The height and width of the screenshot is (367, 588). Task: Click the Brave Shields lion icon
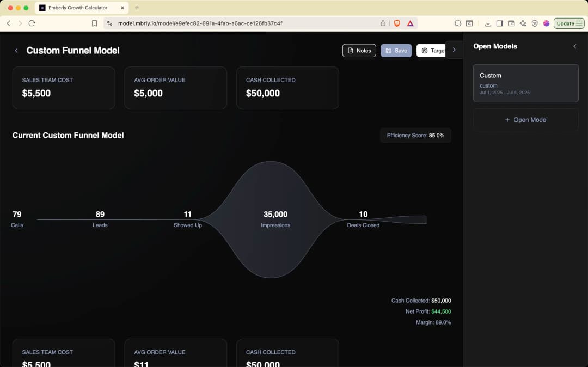tap(397, 23)
